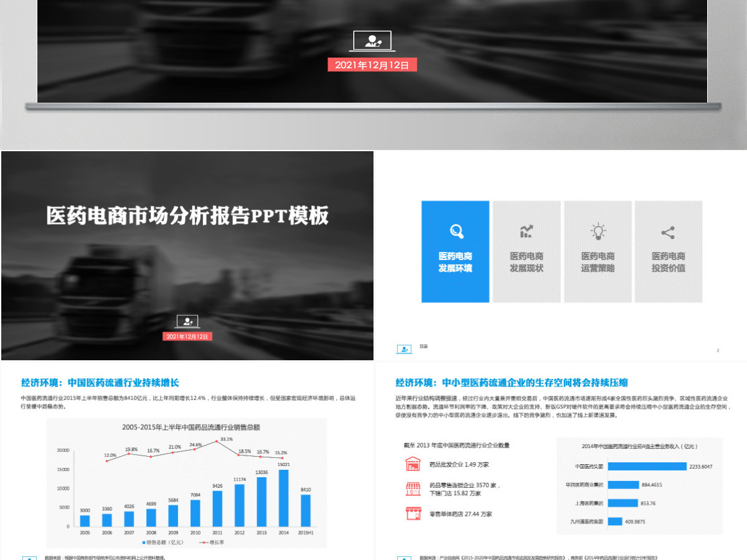Click the wholesale warehouse icon beside 药品批发企业
This screenshot has width=747, height=560.
pyautogui.click(x=413, y=464)
